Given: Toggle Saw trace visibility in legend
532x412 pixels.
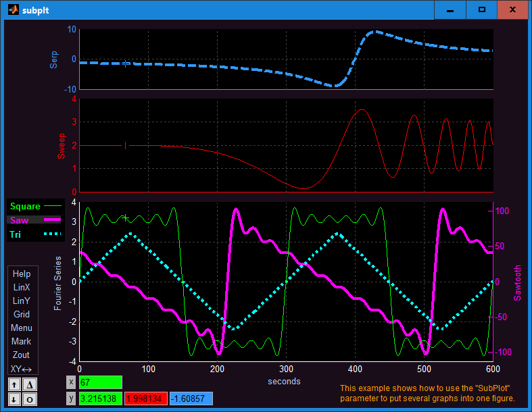Looking at the screenshot, I should pyautogui.click(x=34, y=220).
